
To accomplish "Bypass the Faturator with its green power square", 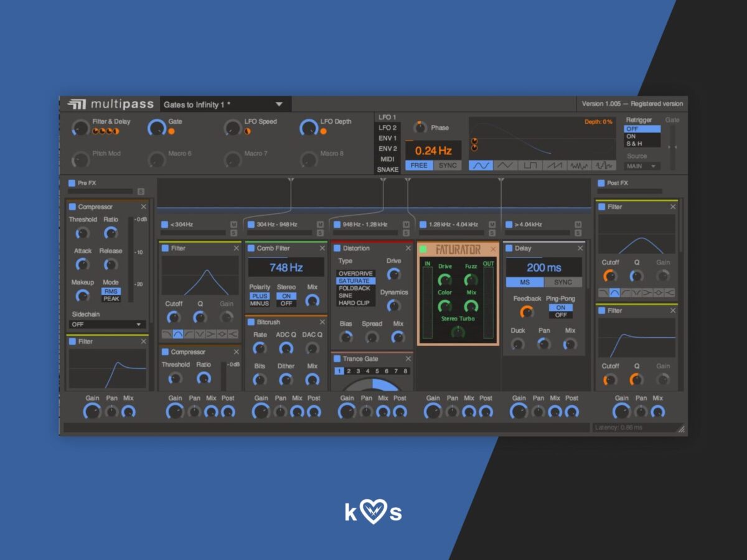I will click(x=423, y=250).
